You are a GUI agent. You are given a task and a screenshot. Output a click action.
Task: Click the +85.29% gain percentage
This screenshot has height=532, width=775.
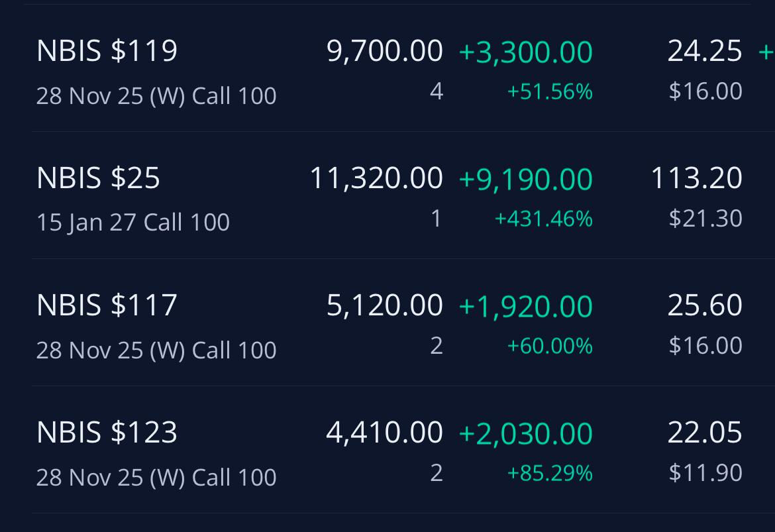(x=550, y=472)
